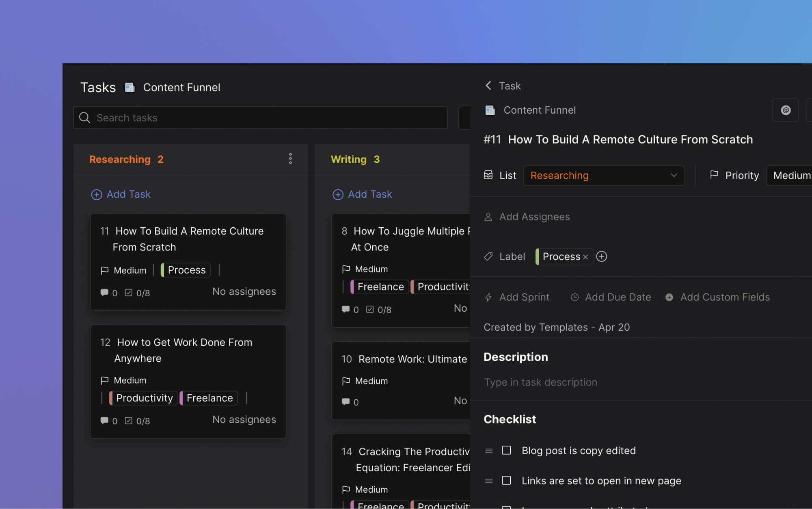812x509 pixels.
Task: Check 'Links are set to open' box
Action: [506, 481]
